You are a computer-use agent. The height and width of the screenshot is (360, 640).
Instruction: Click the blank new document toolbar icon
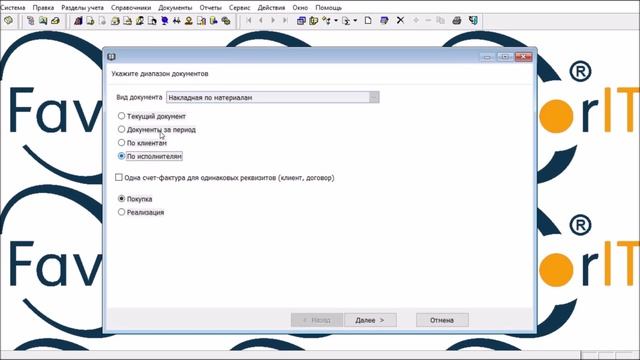pyautogui.click(x=368, y=20)
